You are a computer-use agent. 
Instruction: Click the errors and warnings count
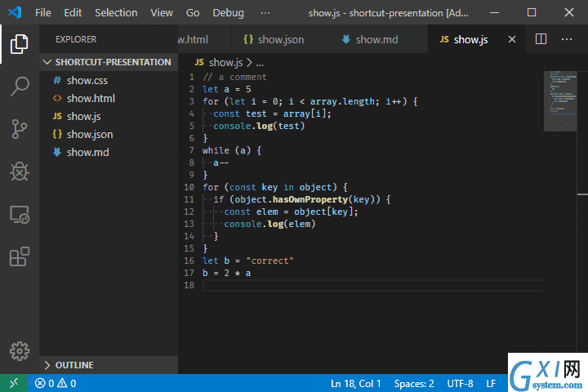click(x=56, y=383)
